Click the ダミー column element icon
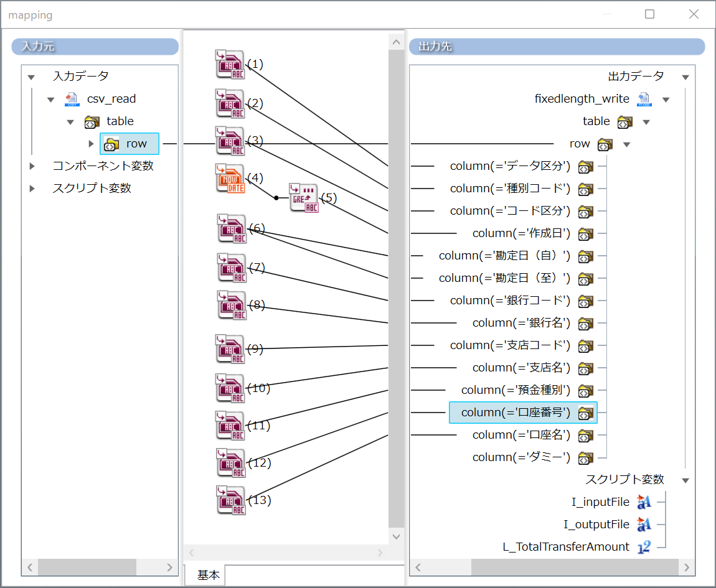Screen dimensions: 716x588 (585, 458)
